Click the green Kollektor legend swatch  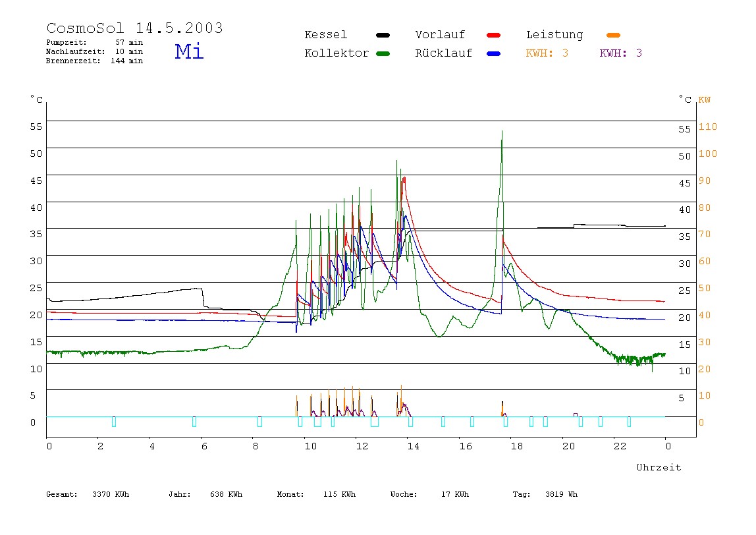pos(383,53)
